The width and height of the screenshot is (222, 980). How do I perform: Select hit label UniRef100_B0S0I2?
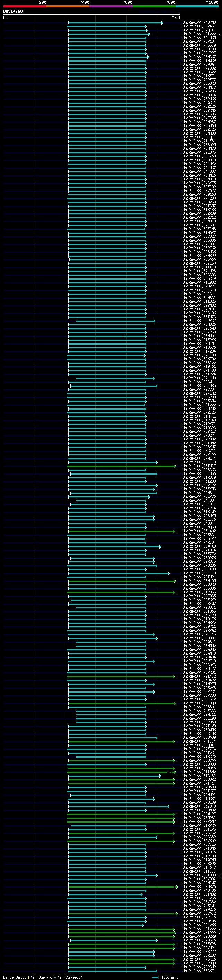[x=199, y=913]
